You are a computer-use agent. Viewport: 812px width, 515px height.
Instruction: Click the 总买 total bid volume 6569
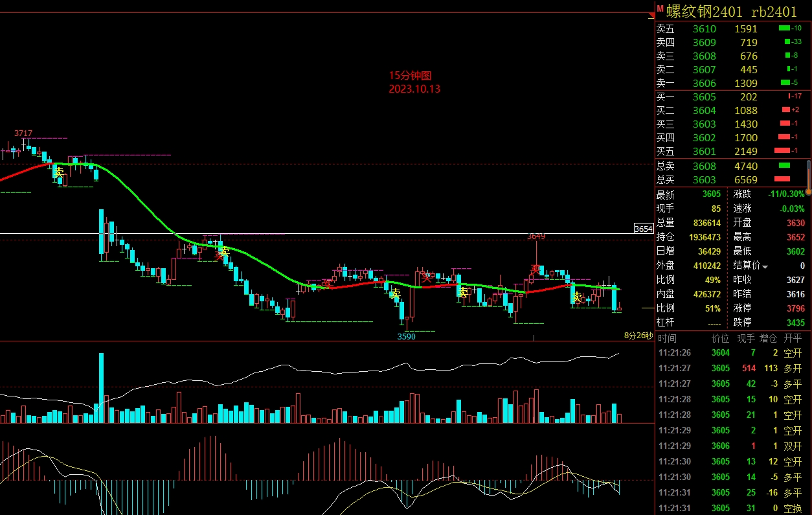click(746, 179)
